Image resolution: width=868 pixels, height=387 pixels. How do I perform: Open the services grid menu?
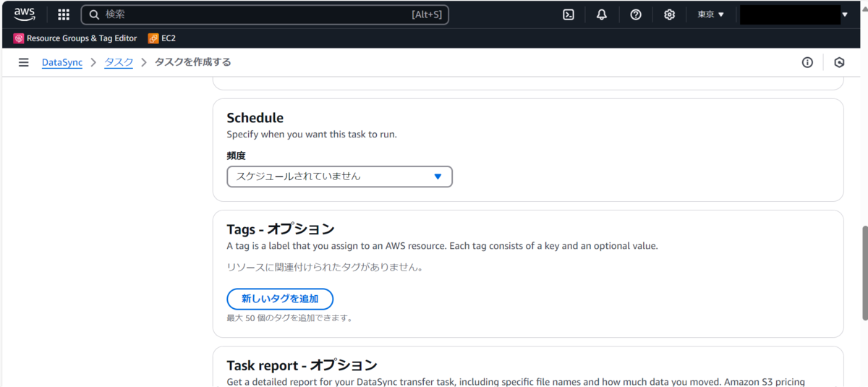64,14
